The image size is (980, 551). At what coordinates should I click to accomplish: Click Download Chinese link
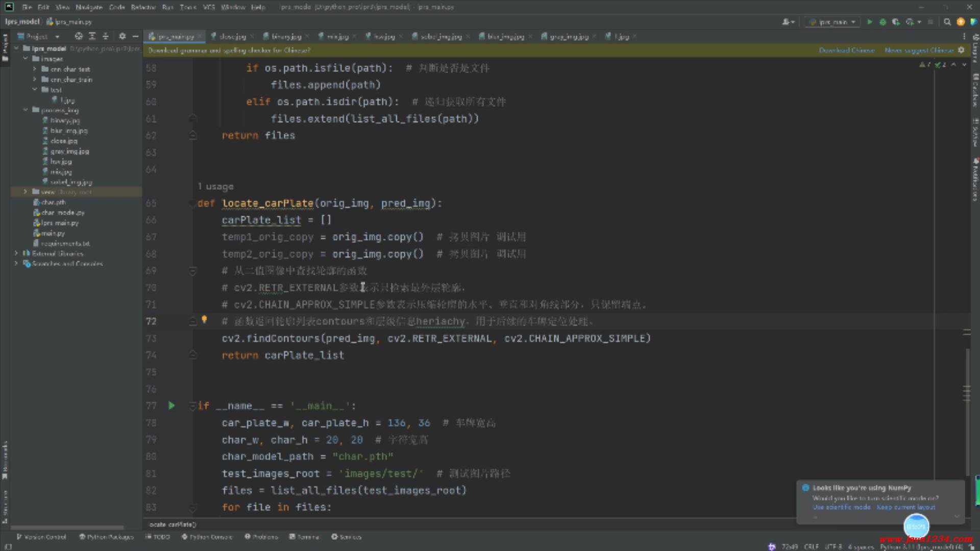coord(847,50)
